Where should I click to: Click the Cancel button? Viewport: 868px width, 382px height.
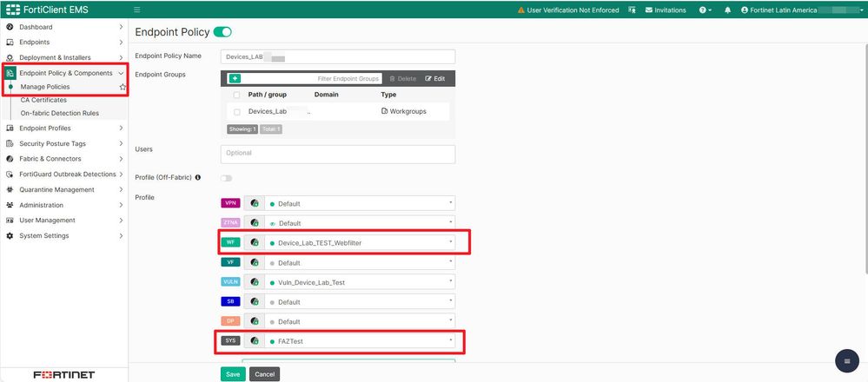pyautogui.click(x=265, y=374)
